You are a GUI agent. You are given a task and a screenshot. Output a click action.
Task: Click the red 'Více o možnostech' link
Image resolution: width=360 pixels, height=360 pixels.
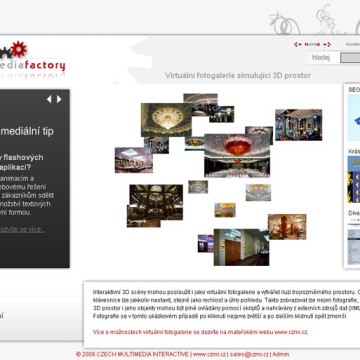pos(200,332)
